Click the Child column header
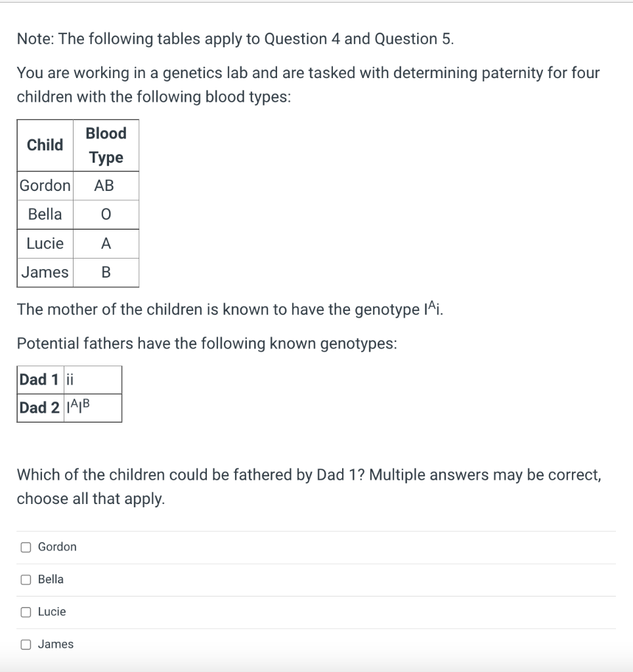The image size is (633, 672). tap(45, 145)
